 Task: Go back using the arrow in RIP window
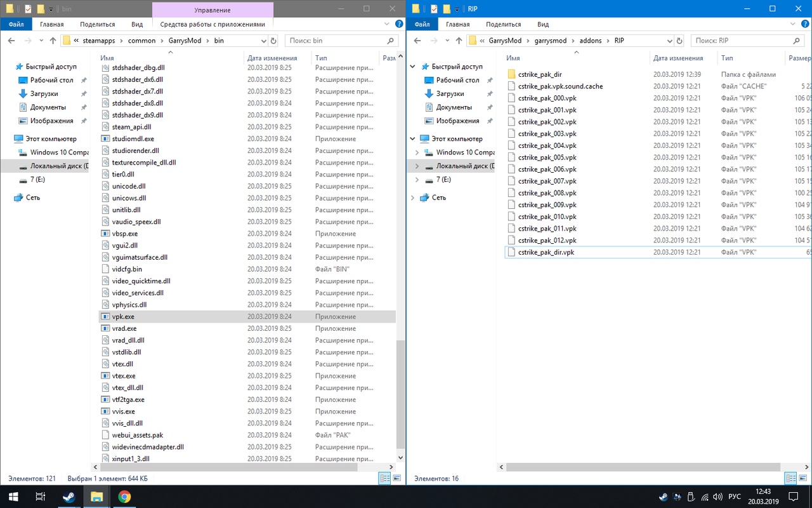418,41
